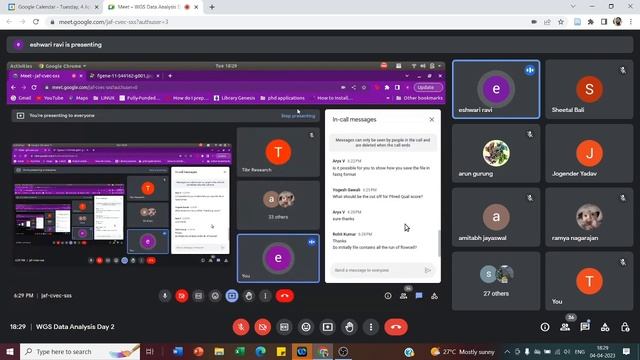Open the Windows Start menu
The height and width of the screenshot is (360, 640).
point(9,351)
